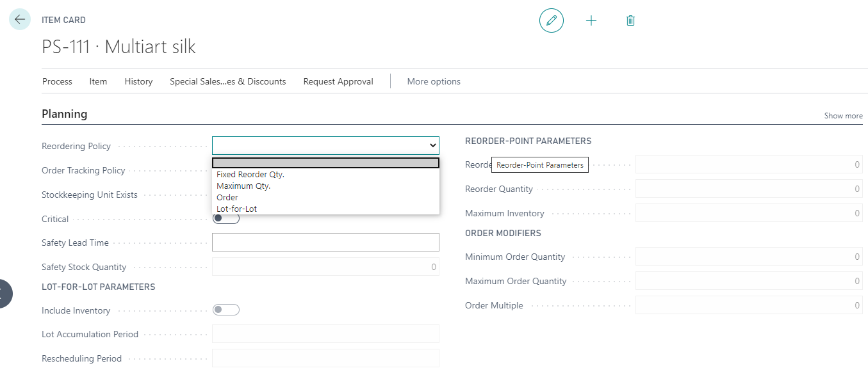The image size is (868, 375).
Task: Click the back arrow icon
Action: 20,20
